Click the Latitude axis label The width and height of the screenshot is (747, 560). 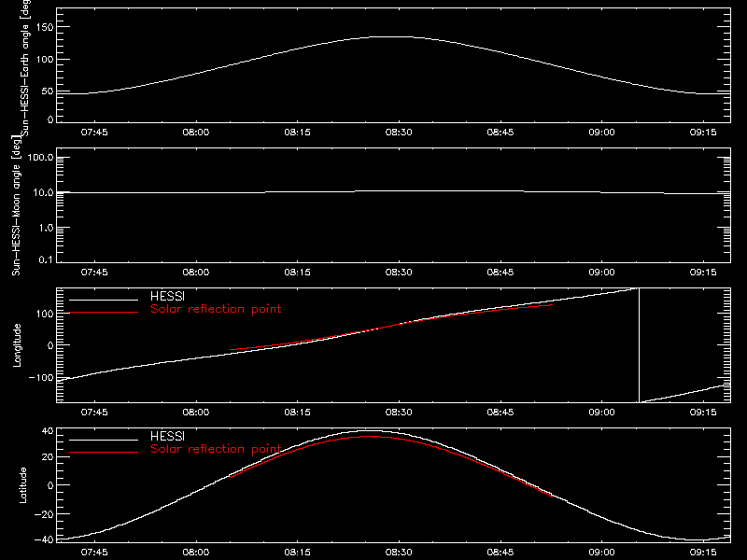click(x=22, y=485)
